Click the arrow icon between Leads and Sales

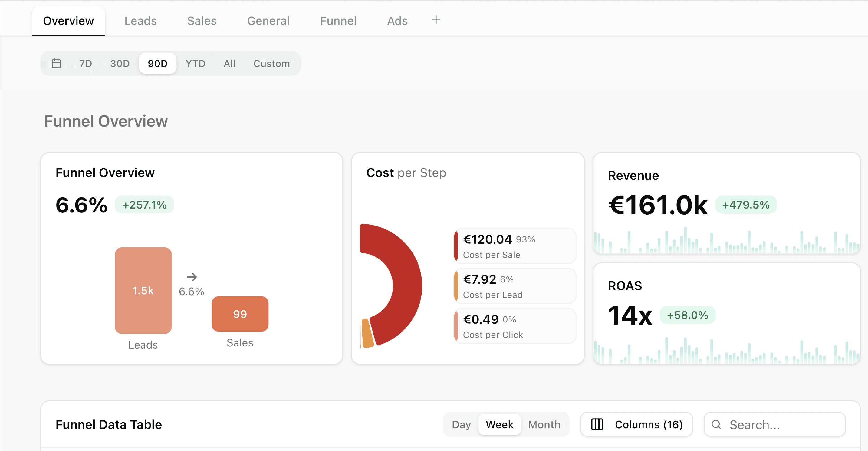[192, 277]
